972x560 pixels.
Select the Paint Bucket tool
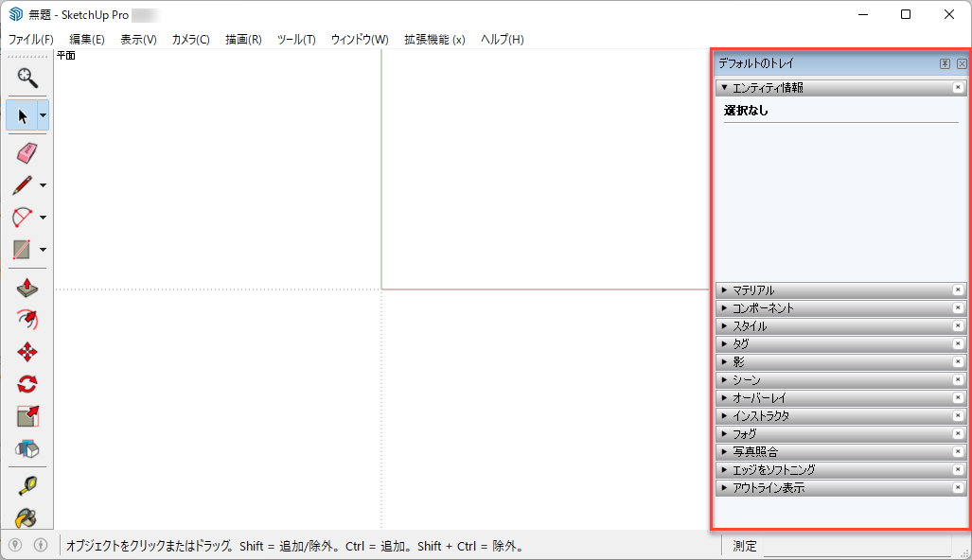click(x=27, y=517)
